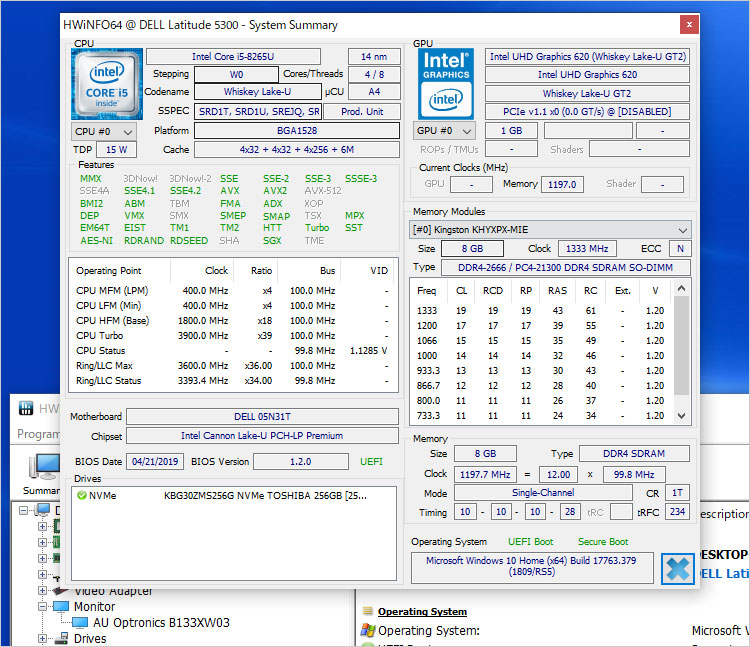750x647 pixels.
Task: Click the BIOS version 1.2.0 field
Action: click(x=300, y=461)
